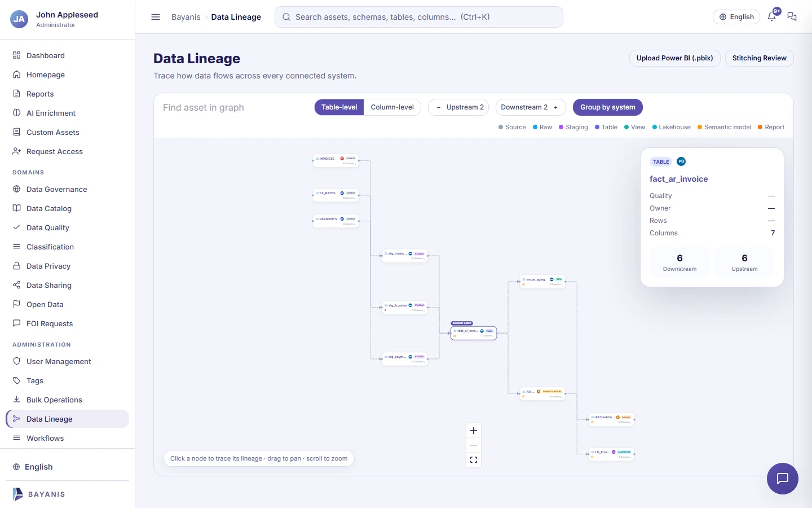Open Workflows in the sidebar

pyautogui.click(x=67, y=438)
